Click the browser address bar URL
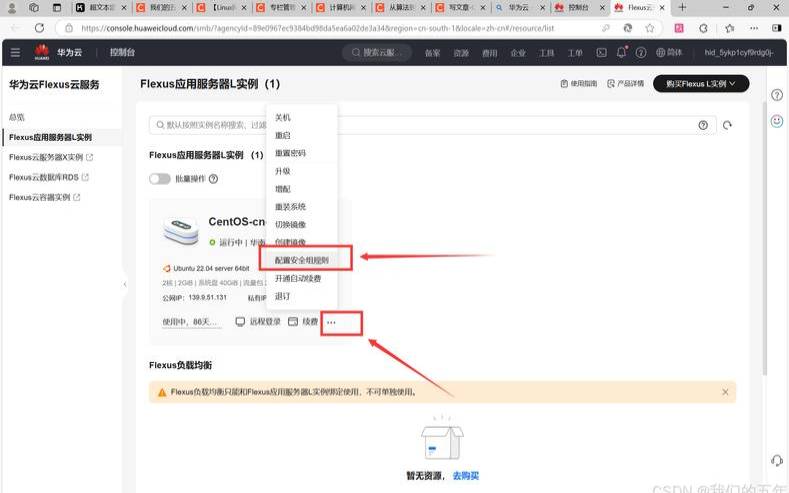 tap(317, 28)
